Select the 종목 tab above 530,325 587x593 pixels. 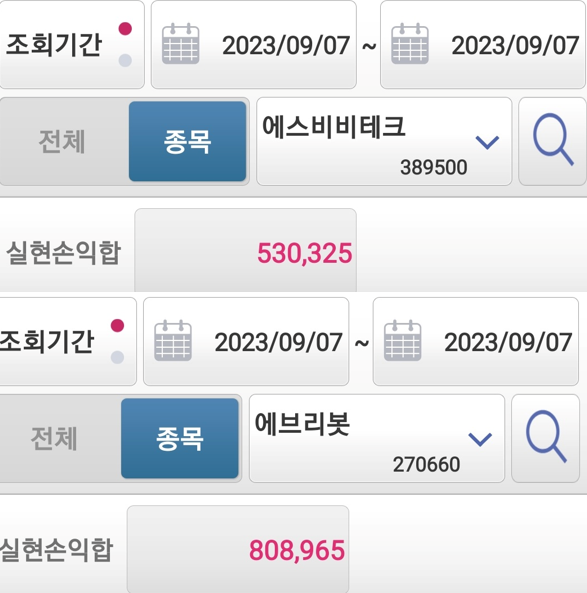click(x=188, y=141)
